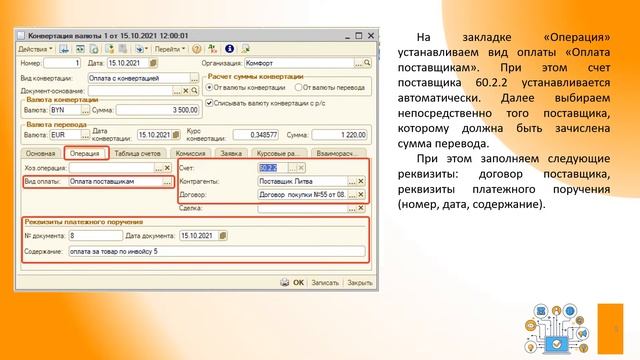Clear the Контрагенты field with X

click(x=361, y=181)
